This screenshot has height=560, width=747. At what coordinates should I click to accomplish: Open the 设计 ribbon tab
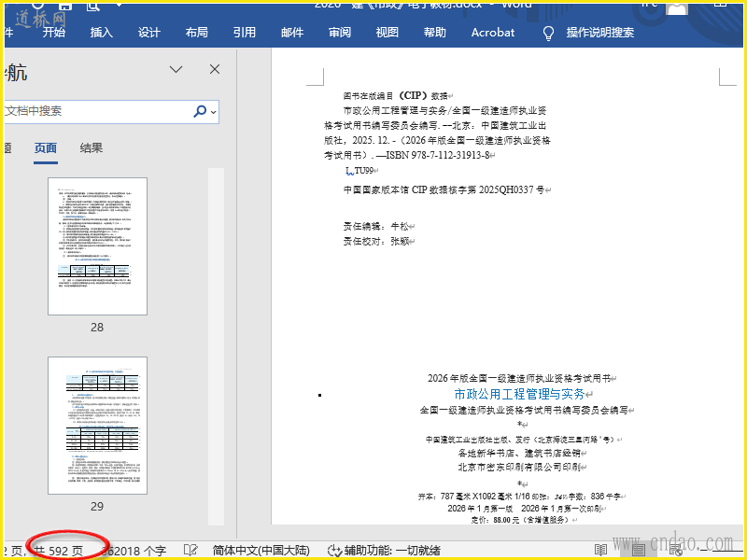point(149,33)
